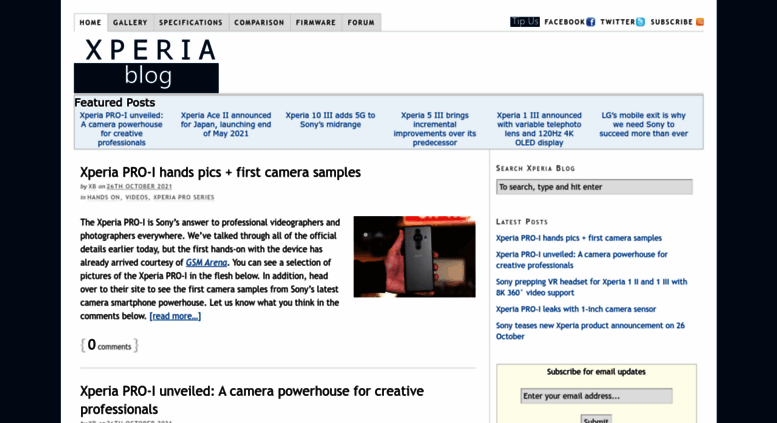Image resolution: width=777 pixels, height=423 pixels.
Task: Click author XB on the hands pics article
Action: point(92,187)
